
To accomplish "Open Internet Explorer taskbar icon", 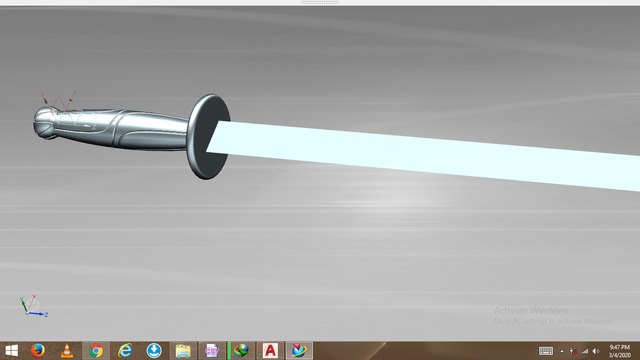I will 125,351.
